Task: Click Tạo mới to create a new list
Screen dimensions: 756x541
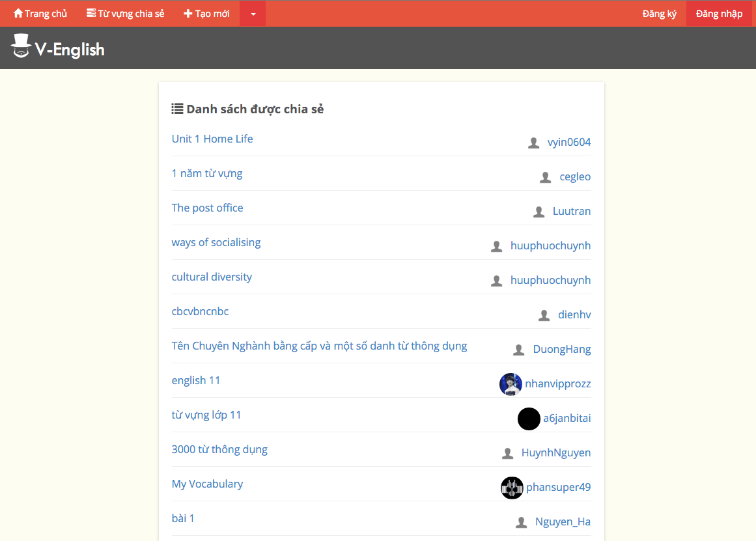Action: [x=206, y=14]
